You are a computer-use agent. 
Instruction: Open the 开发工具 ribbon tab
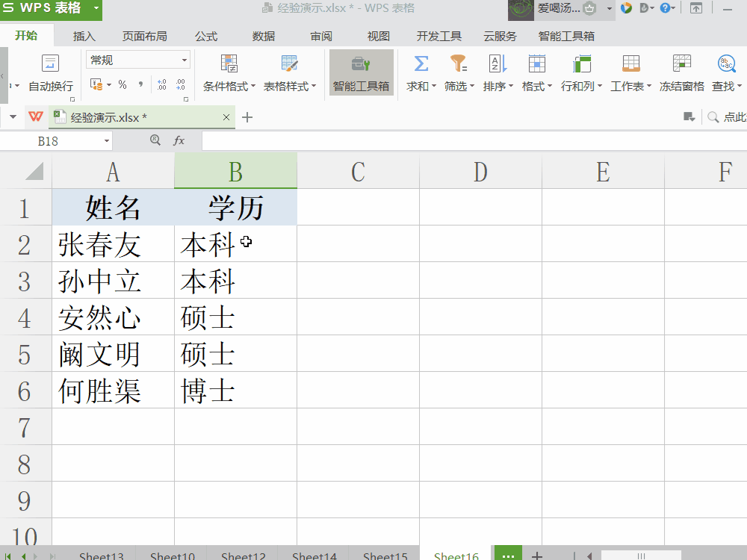click(x=438, y=35)
